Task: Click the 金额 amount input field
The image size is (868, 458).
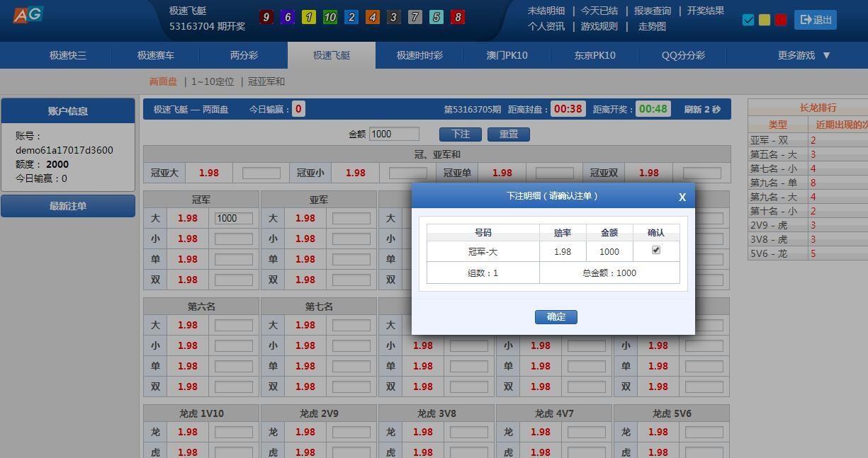Action: [394, 134]
